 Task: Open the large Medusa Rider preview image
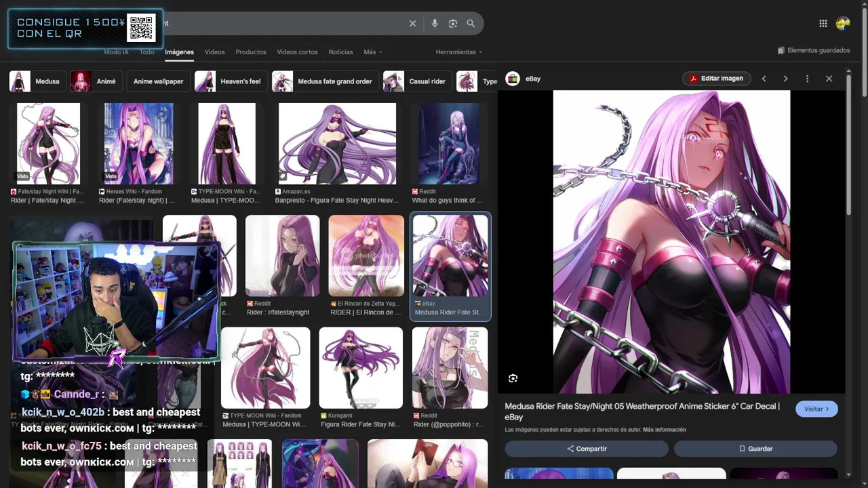671,242
